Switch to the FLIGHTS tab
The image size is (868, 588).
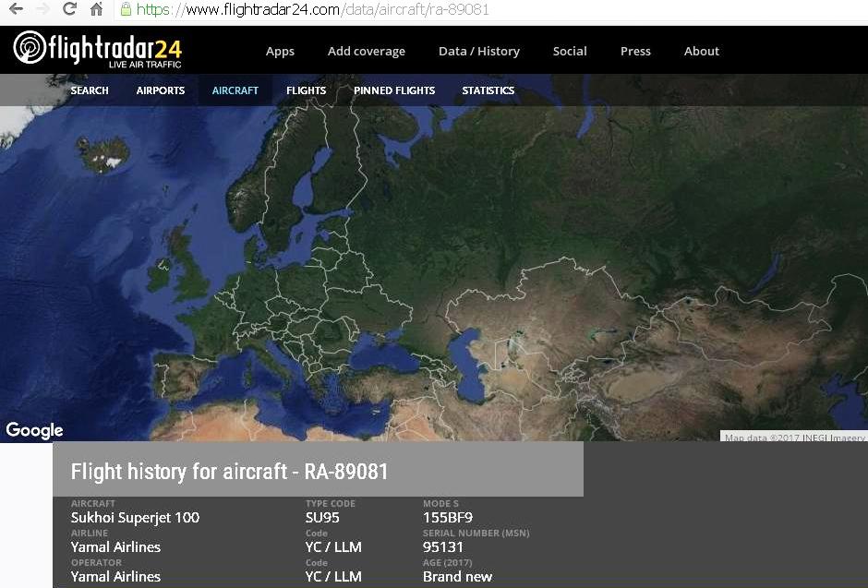tap(307, 90)
